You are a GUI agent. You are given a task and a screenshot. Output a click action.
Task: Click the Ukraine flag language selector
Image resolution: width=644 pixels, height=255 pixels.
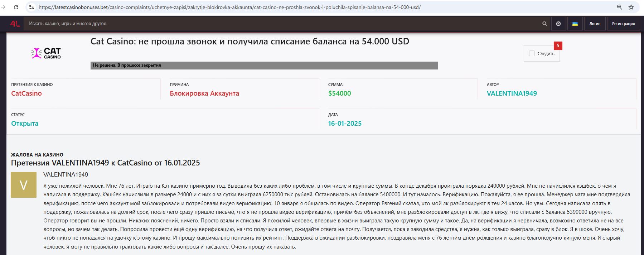tap(575, 24)
